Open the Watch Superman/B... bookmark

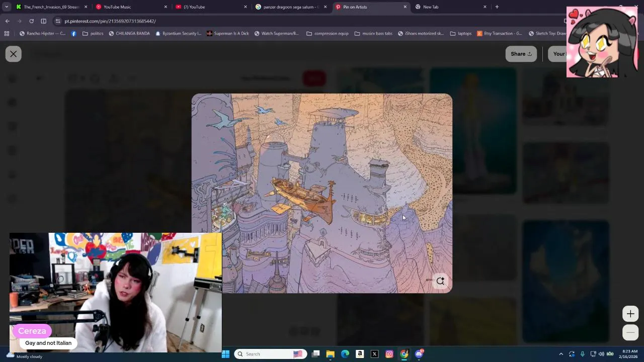click(276, 34)
